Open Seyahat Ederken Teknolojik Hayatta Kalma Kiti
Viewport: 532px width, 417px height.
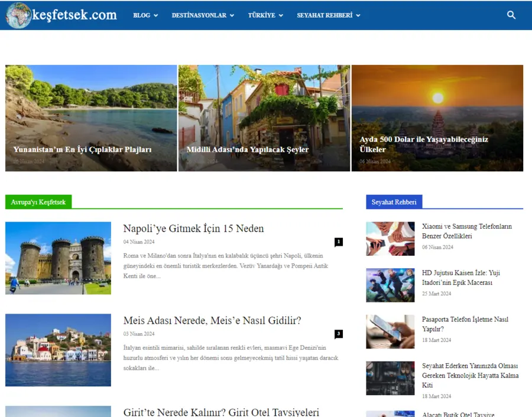click(471, 375)
